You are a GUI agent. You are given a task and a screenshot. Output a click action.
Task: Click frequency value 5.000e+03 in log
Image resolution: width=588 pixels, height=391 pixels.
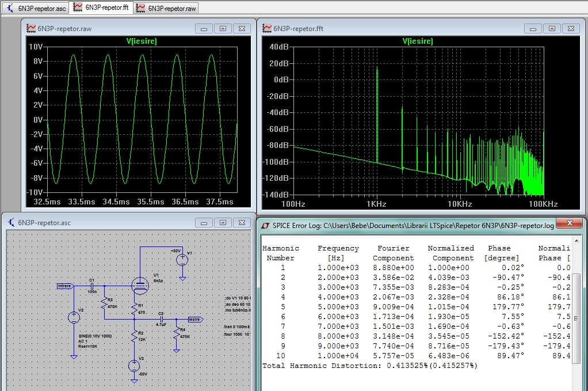[x=338, y=306]
